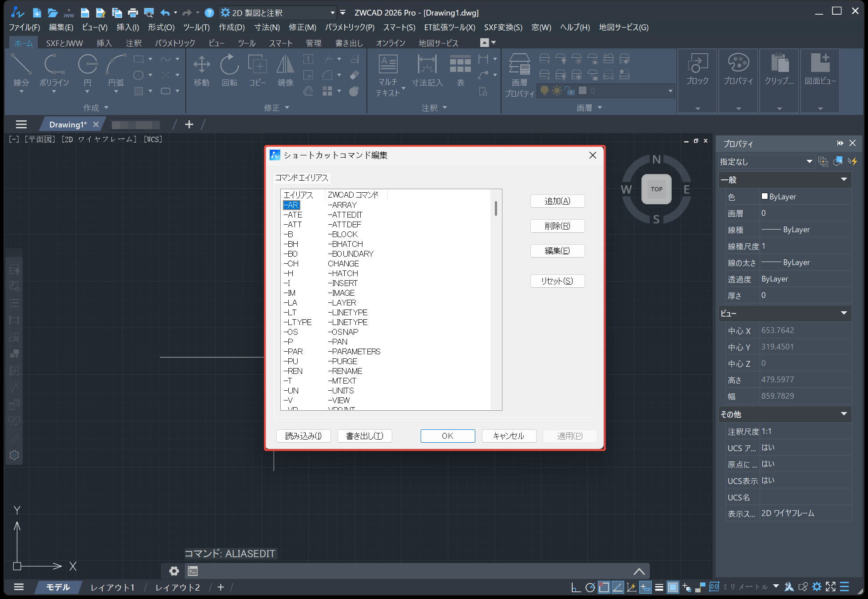Click the Print icon in quick access toolbar
The width and height of the screenshot is (868, 599).
click(x=133, y=13)
